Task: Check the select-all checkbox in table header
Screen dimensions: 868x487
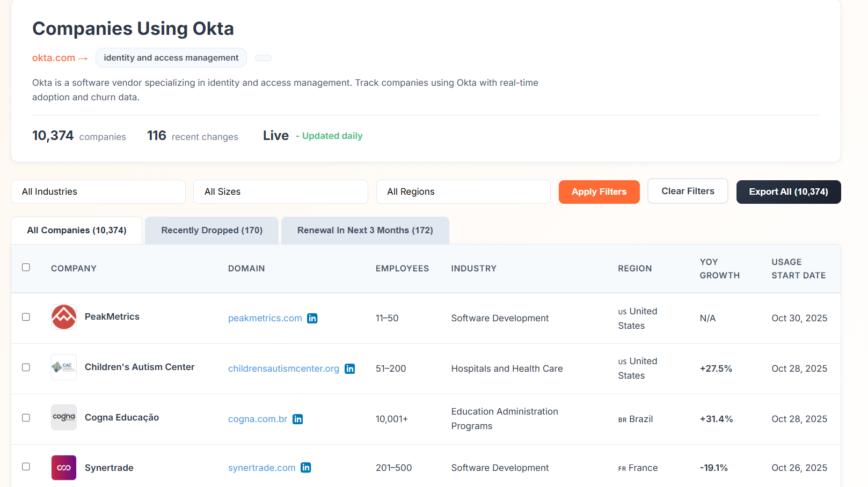Action: [x=26, y=267]
